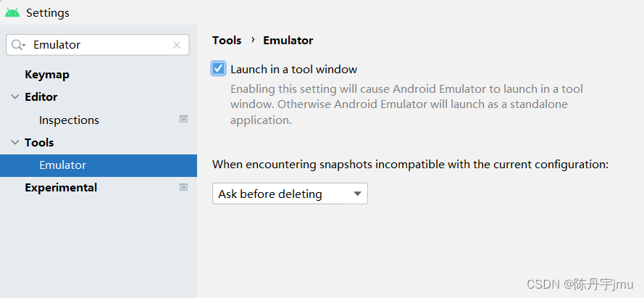Select Editor in the settings tree
This screenshot has height=298, width=644.
[x=41, y=97]
